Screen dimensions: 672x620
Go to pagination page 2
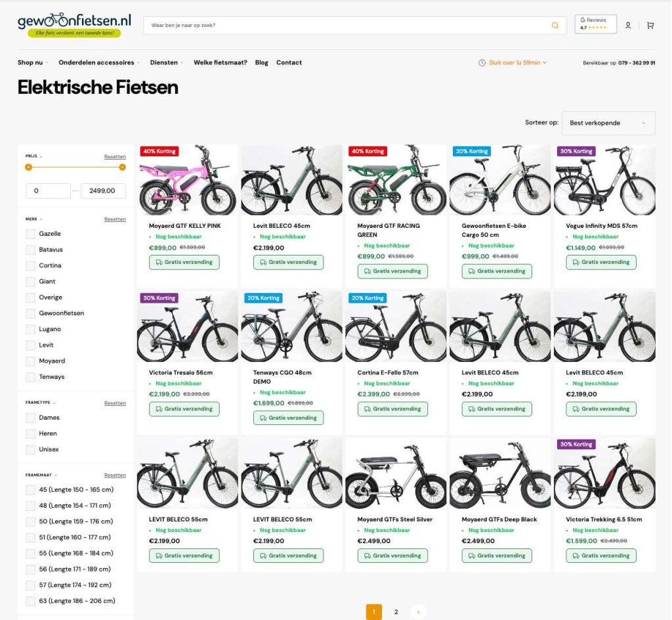(396, 612)
